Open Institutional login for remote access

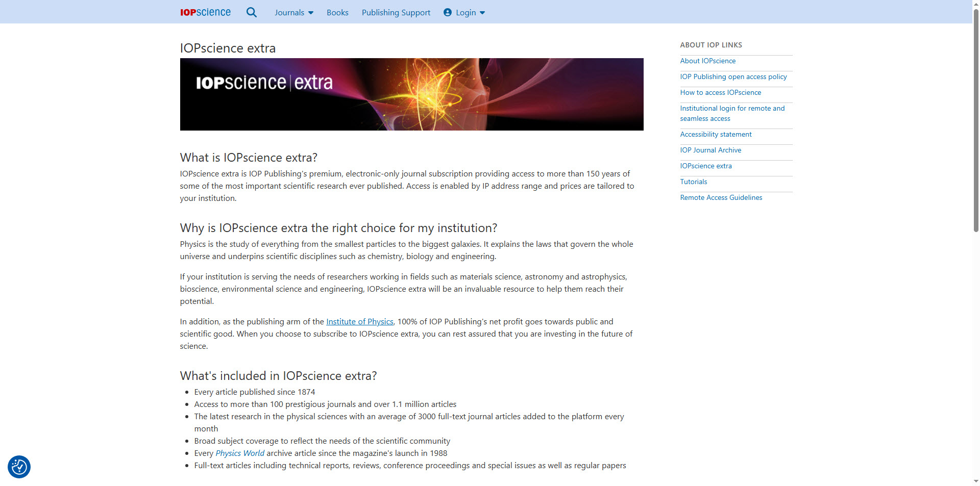(x=732, y=113)
